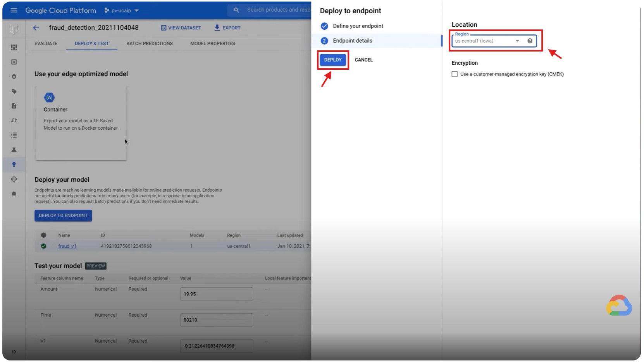Toggle header status circle in endpoints table
Viewport: 644px width, 362px height.
click(43, 235)
